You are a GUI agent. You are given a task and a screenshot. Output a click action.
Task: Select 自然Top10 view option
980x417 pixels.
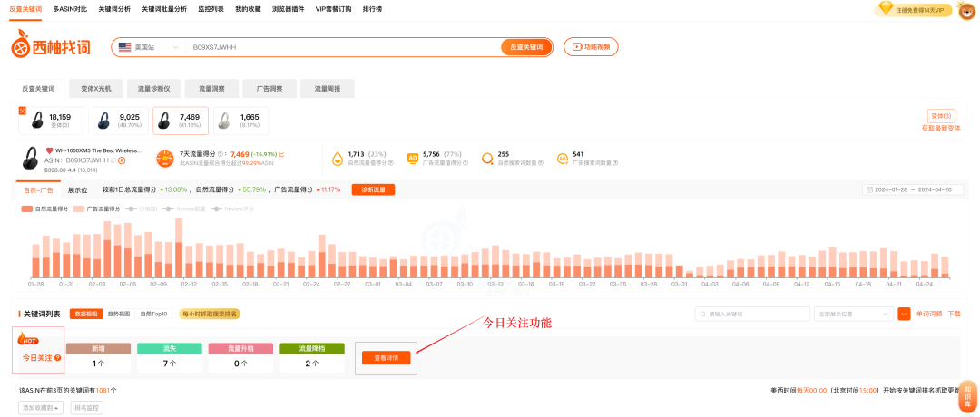pos(153,314)
